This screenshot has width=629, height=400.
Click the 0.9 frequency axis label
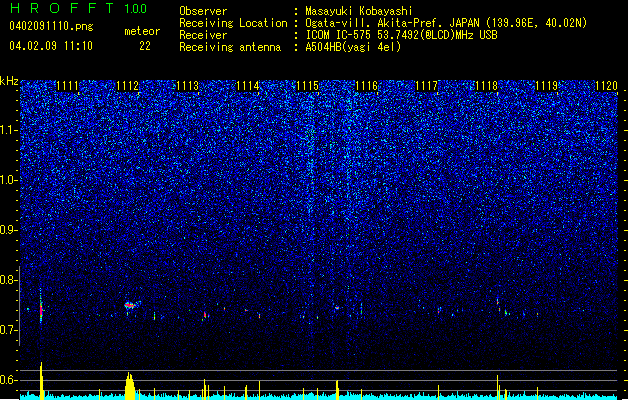pyautogui.click(x=9, y=230)
